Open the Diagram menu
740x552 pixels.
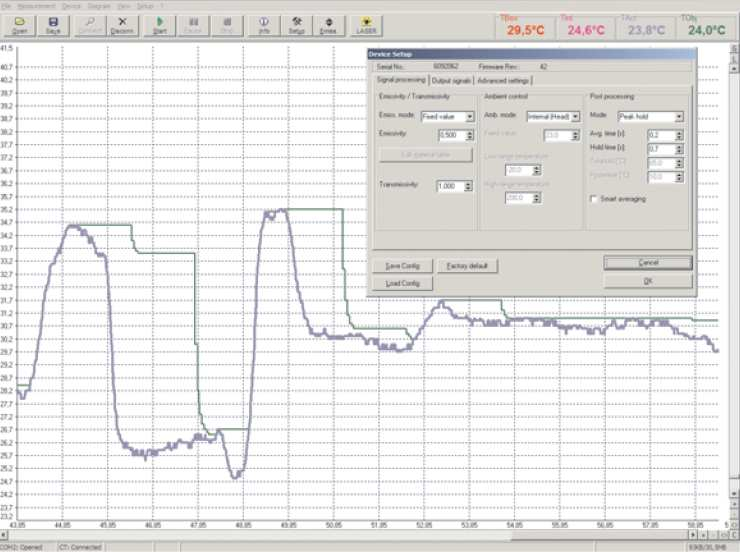click(x=99, y=6)
